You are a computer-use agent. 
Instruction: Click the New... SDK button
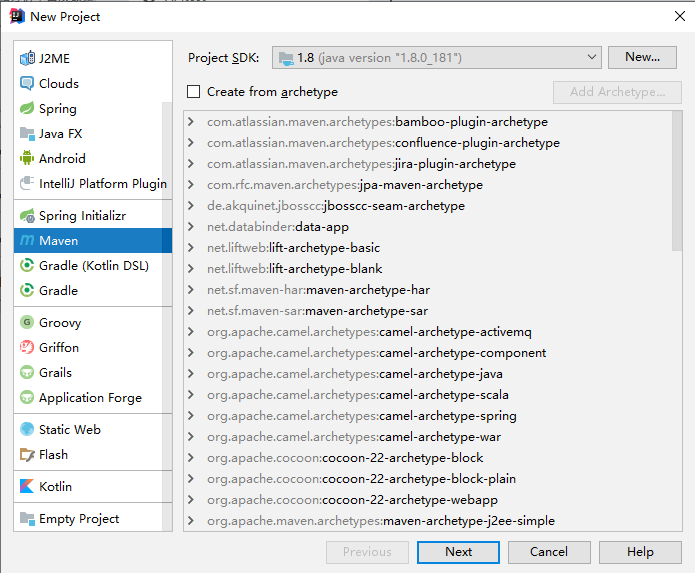(x=642, y=57)
